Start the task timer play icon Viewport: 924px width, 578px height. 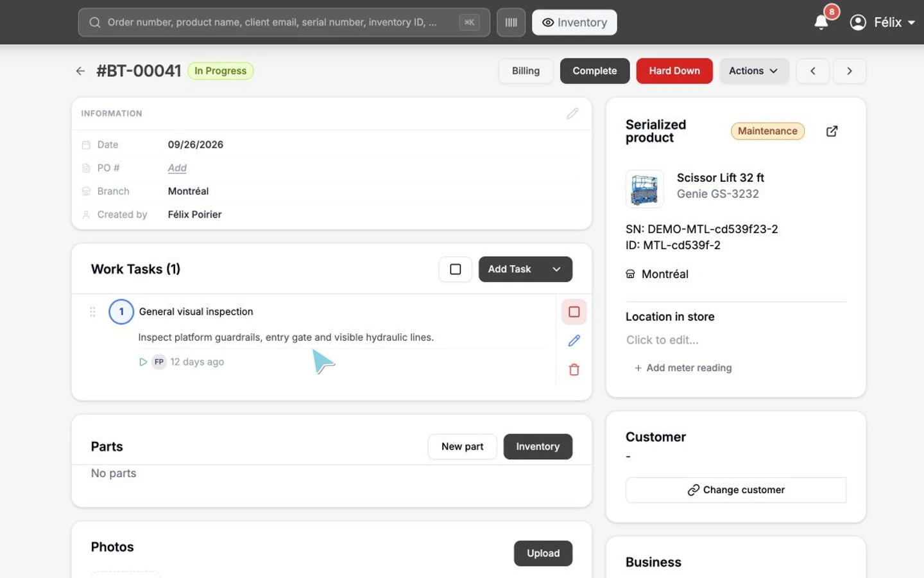(x=143, y=362)
